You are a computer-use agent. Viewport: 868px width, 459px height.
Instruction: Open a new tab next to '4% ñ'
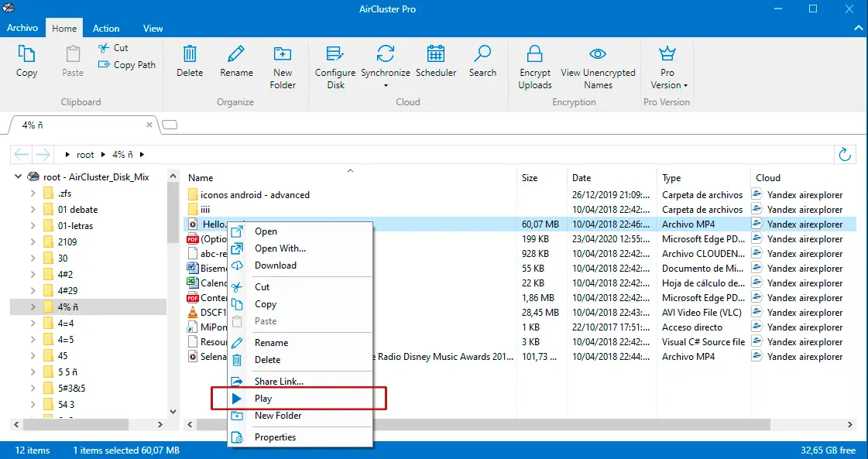pos(170,125)
